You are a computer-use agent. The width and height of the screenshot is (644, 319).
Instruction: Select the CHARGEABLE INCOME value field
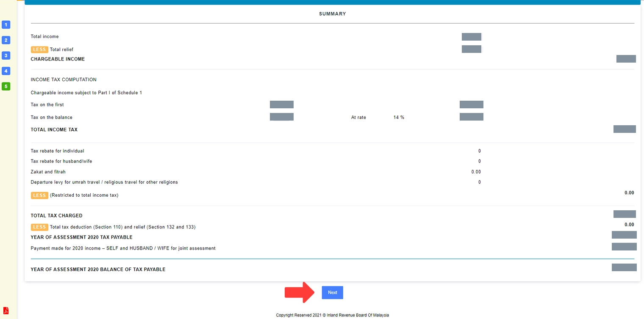pyautogui.click(x=626, y=58)
